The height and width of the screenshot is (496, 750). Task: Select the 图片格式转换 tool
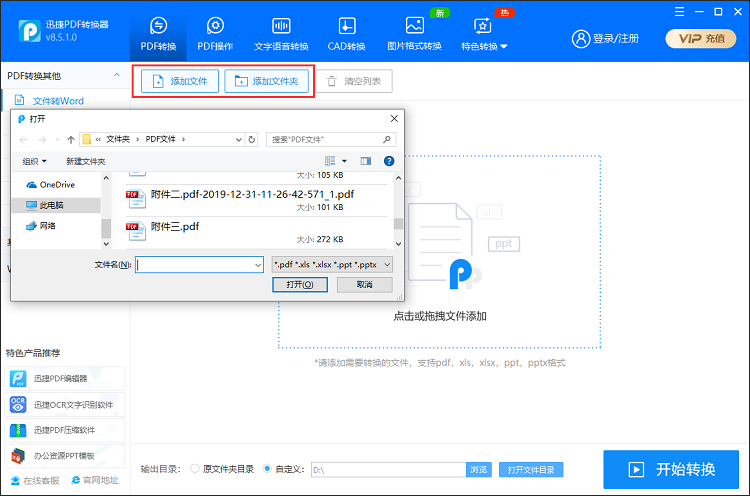pyautogui.click(x=414, y=34)
